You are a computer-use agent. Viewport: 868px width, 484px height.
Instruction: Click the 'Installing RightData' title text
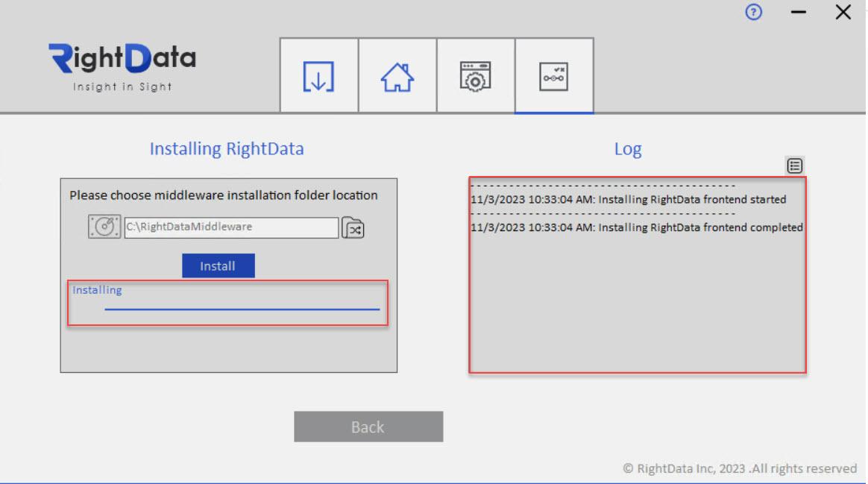click(x=227, y=148)
